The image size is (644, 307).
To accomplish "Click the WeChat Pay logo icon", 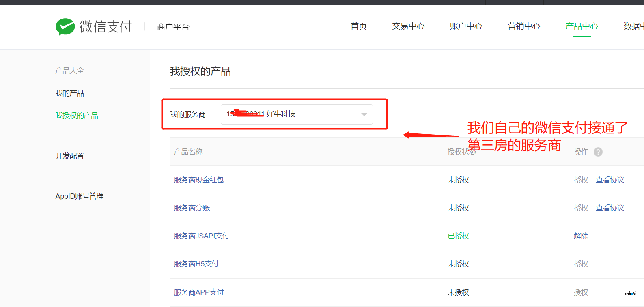I will click(x=65, y=27).
